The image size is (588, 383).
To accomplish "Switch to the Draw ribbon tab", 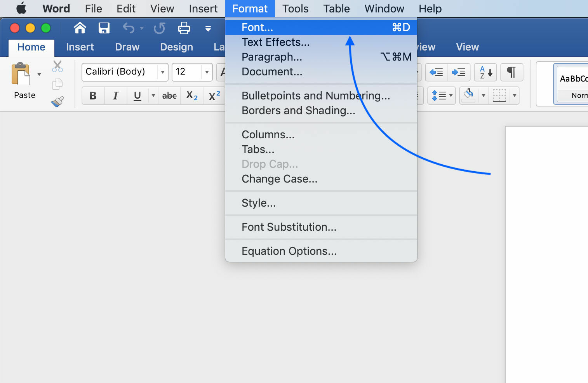I will click(127, 47).
